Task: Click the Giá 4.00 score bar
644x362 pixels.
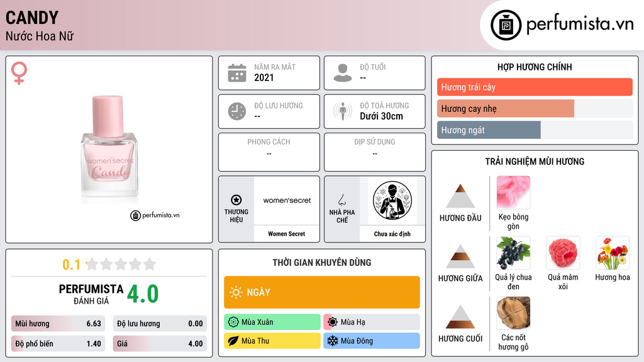Action: [160, 344]
